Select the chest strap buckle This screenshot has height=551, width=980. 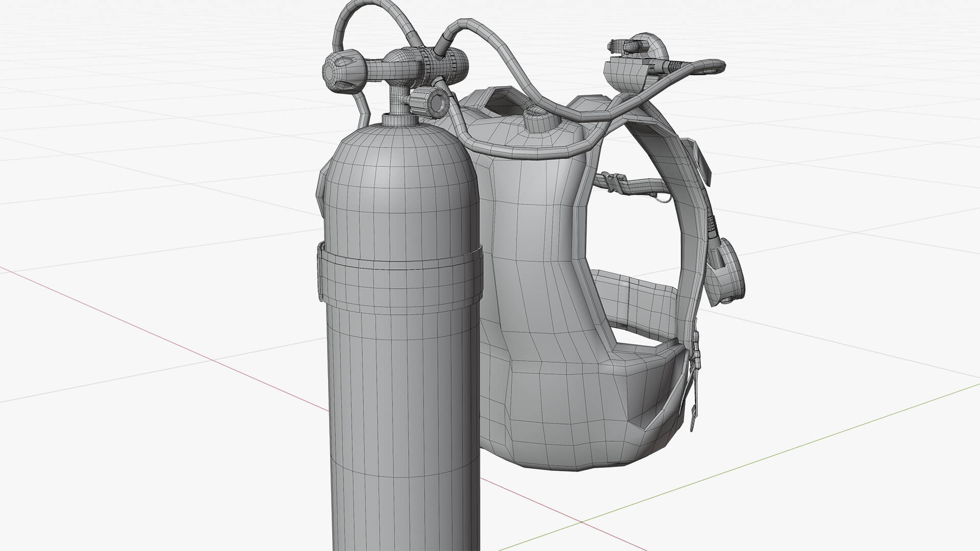click(613, 181)
